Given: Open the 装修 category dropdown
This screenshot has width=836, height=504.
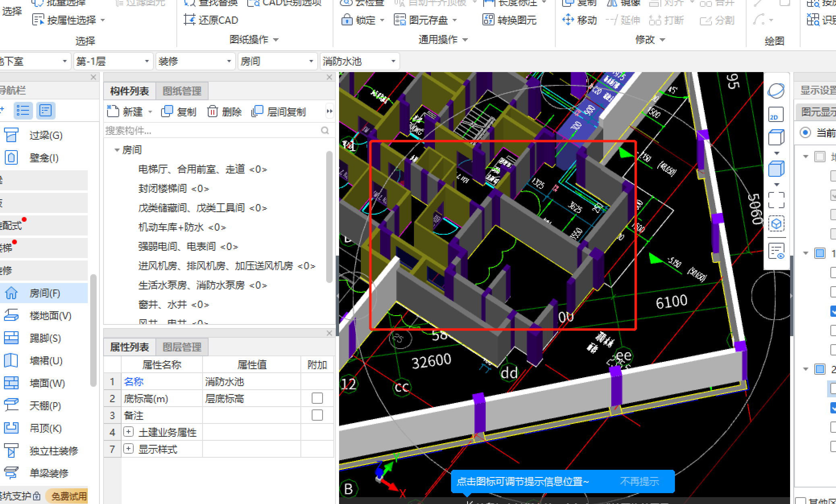Looking at the screenshot, I should [195, 61].
